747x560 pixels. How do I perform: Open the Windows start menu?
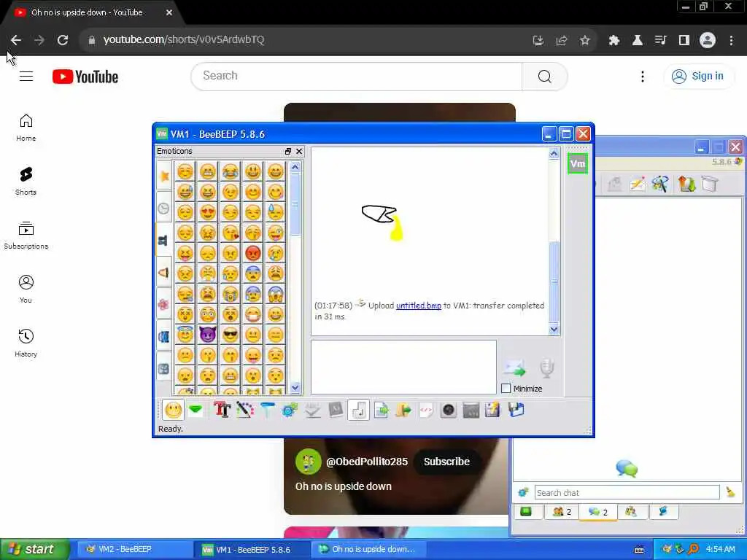pos(34,549)
